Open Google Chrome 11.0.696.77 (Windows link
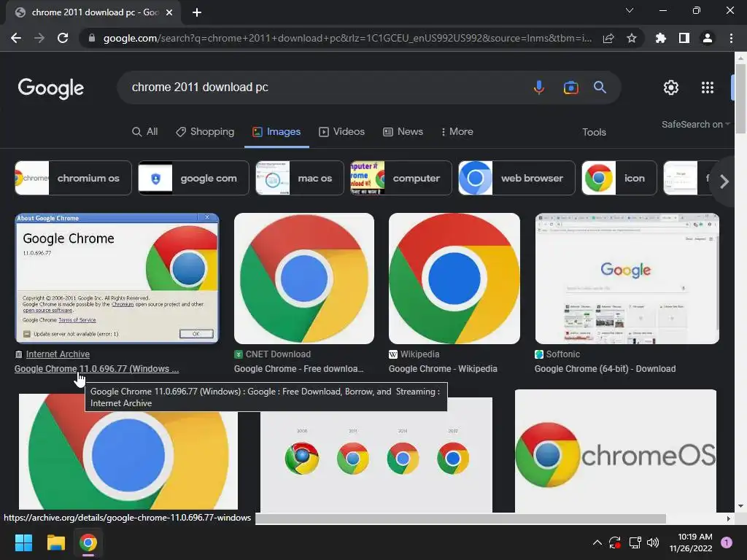 pyautogui.click(x=97, y=369)
